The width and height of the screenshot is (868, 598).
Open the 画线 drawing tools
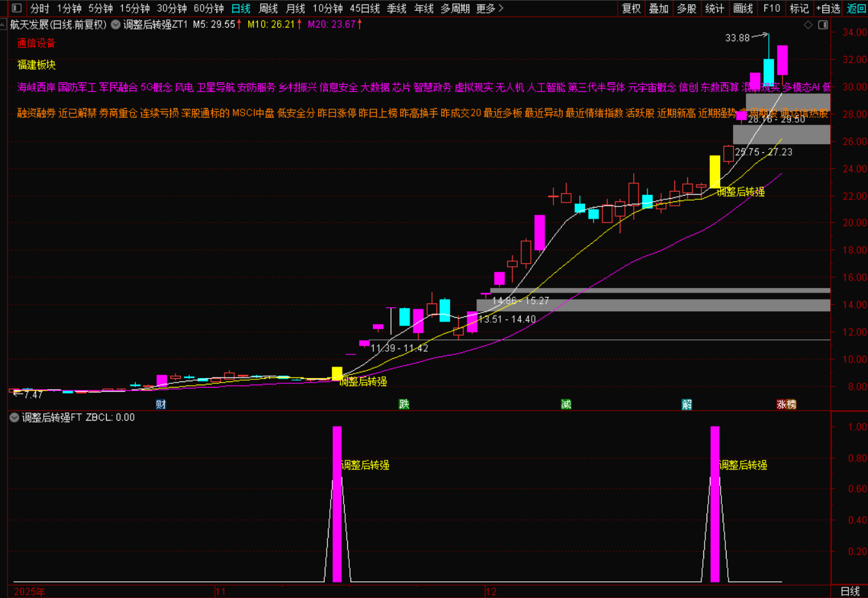[x=743, y=8]
